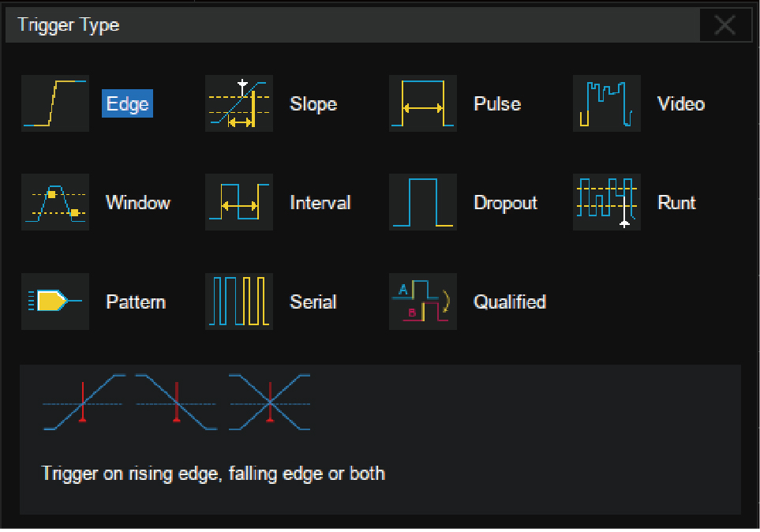This screenshot has height=532, width=760.
Task: Pick the Pulse trigger icon
Action: [x=422, y=103]
